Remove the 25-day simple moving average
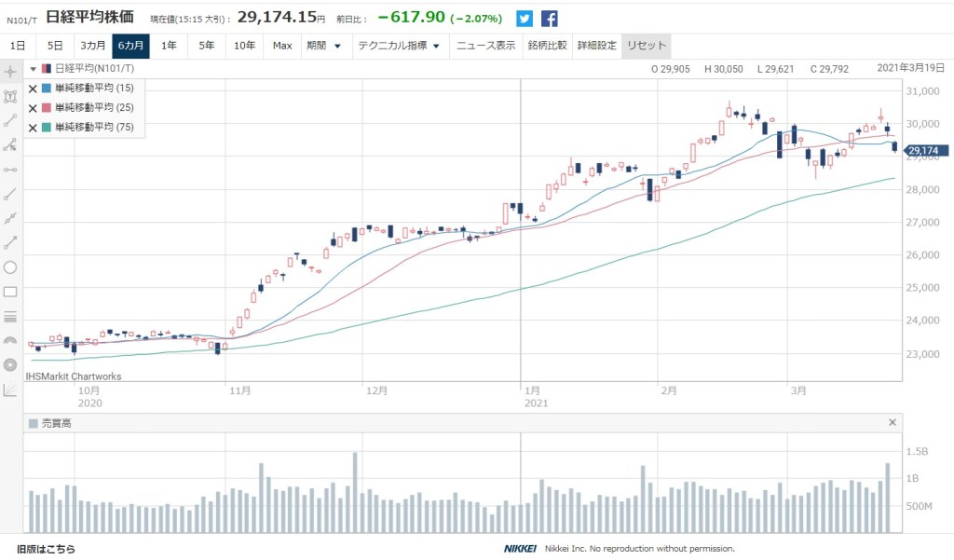The height and width of the screenshot is (560, 954). [33, 108]
